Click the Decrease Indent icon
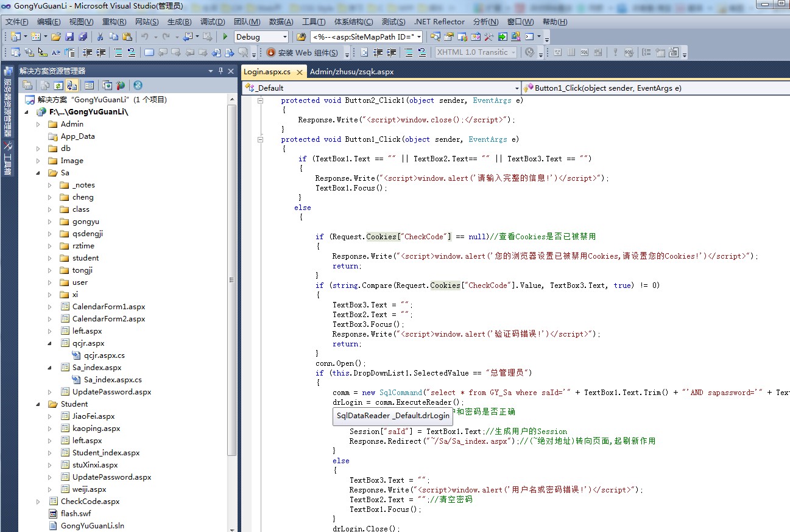The height and width of the screenshot is (532, 790). (x=88, y=52)
